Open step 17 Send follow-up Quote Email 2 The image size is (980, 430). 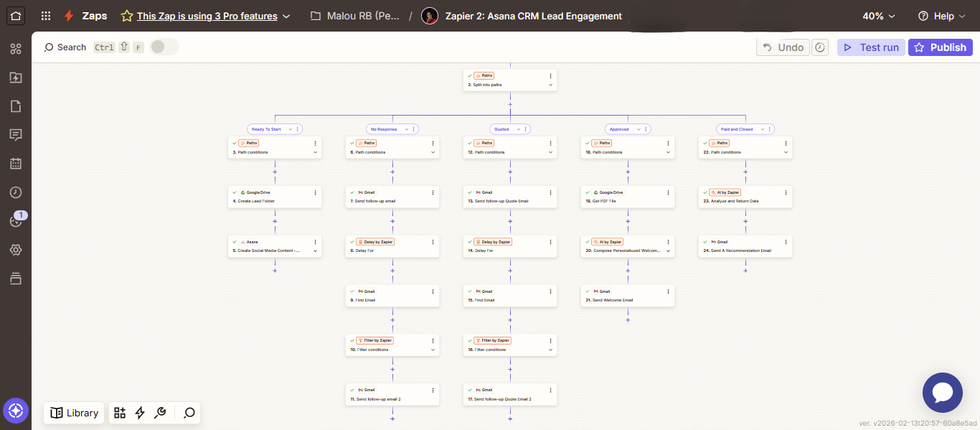[510, 394]
